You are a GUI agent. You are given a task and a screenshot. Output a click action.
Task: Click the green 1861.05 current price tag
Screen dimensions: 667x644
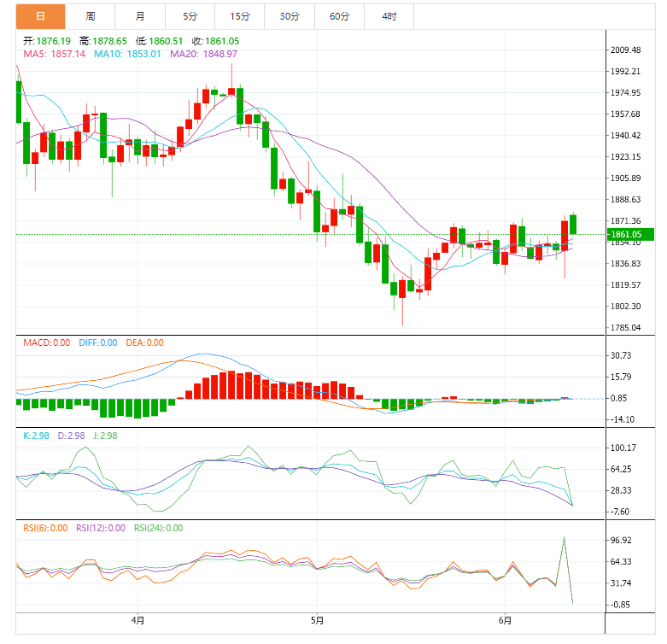[630, 234]
